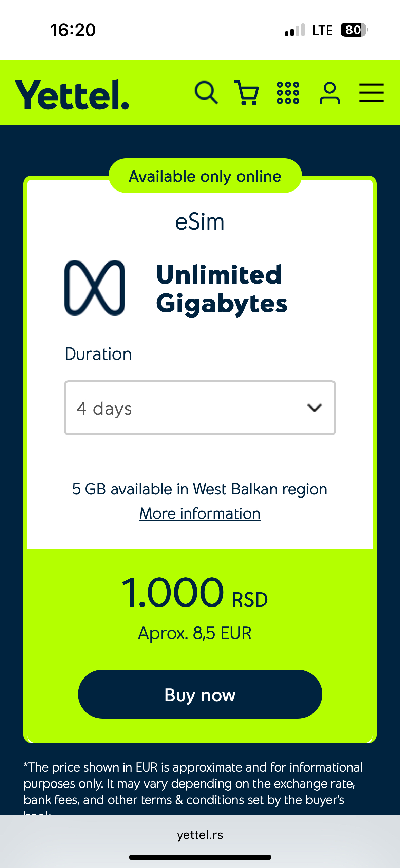
Task: Tap the eSim title text
Action: [200, 222]
